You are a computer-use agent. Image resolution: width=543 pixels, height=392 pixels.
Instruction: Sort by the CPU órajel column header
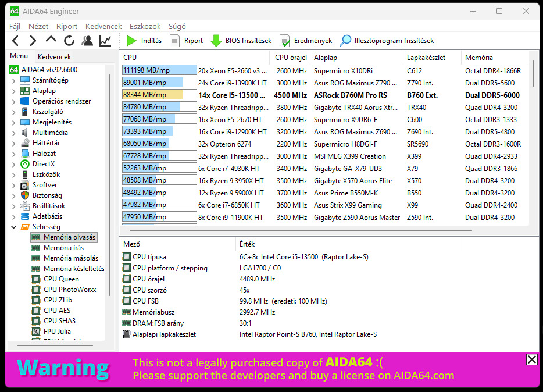click(x=291, y=58)
